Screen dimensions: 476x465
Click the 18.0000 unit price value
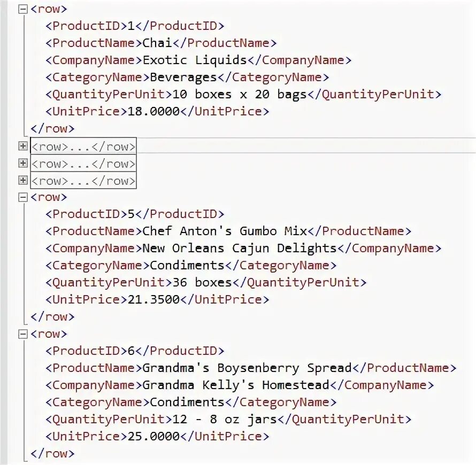click(153, 111)
